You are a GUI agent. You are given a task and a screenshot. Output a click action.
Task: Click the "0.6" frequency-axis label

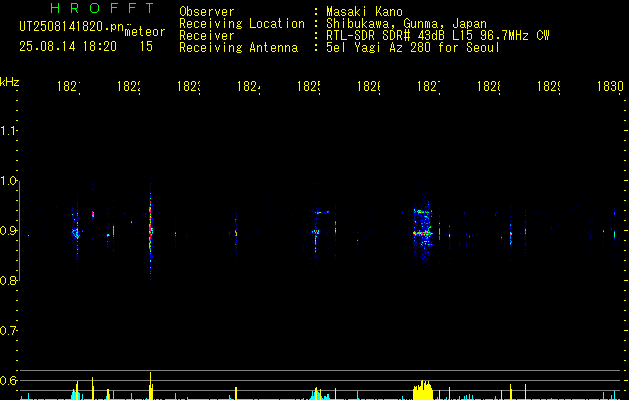(8, 380)
